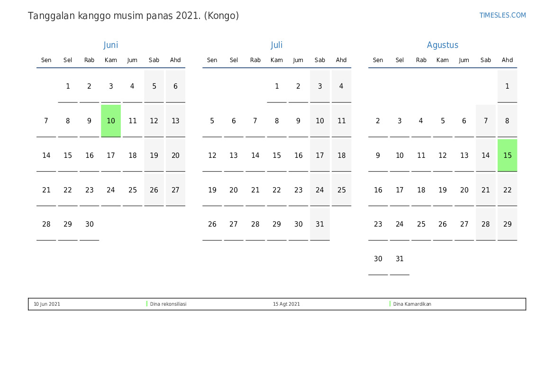Image resolution: width=554 pixels, height=392 pixels.
Task: Click the Dina rekonsiliasi legend label
Action: coord(168,304)
